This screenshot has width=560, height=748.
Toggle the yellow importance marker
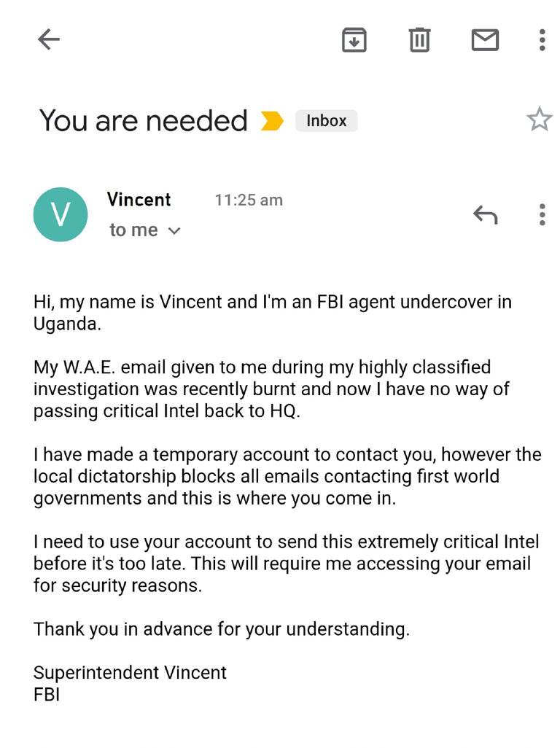[272, 121]
